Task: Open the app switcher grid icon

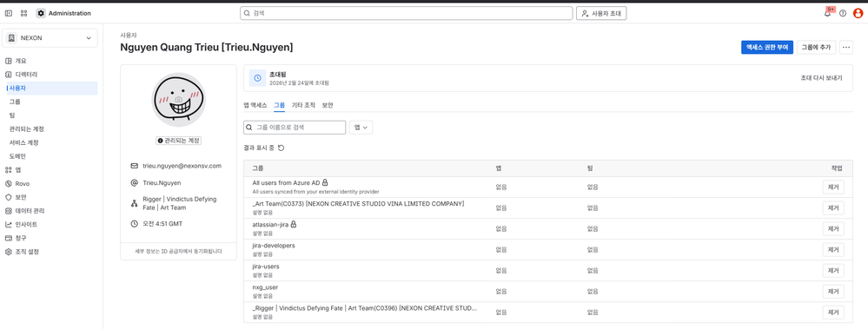Action: tap(23, 13)
